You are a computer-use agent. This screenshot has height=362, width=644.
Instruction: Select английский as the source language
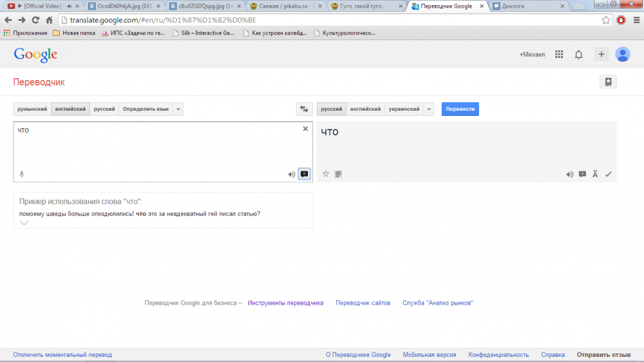(x=70, y=109)
